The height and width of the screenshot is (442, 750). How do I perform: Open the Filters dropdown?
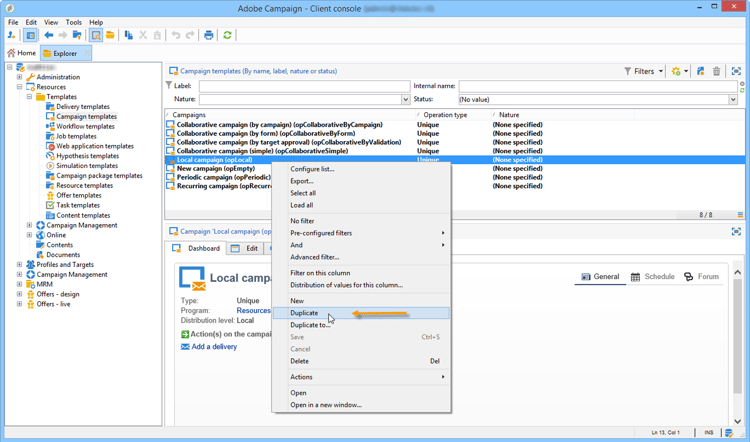[643, 71]
